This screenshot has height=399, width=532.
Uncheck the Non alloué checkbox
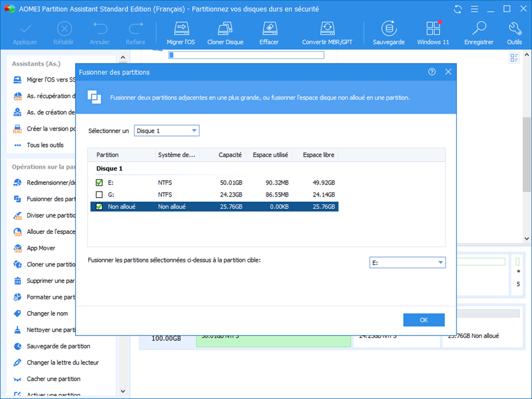click(99, 207)
